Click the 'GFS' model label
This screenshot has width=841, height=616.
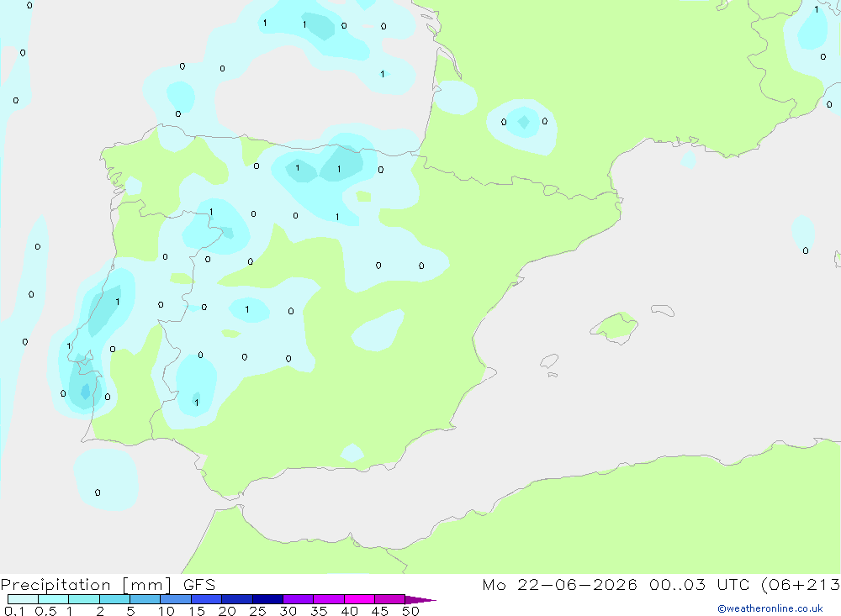tap(199, 585)
